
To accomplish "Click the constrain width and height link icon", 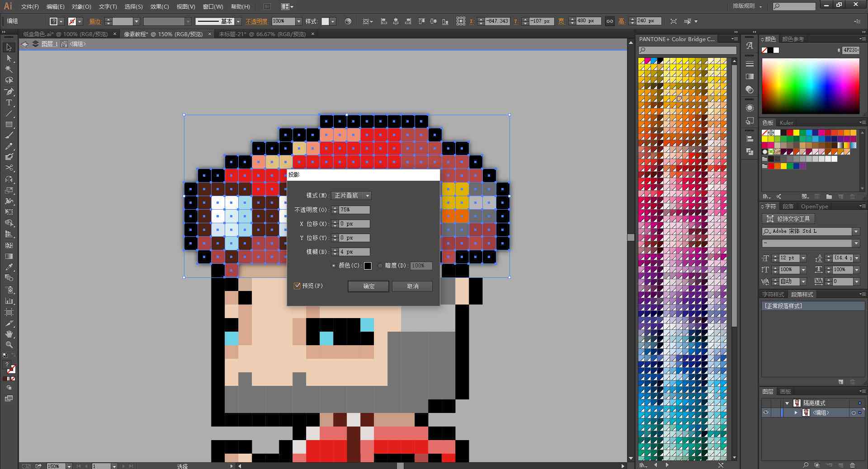I will [x=610, y=21].
